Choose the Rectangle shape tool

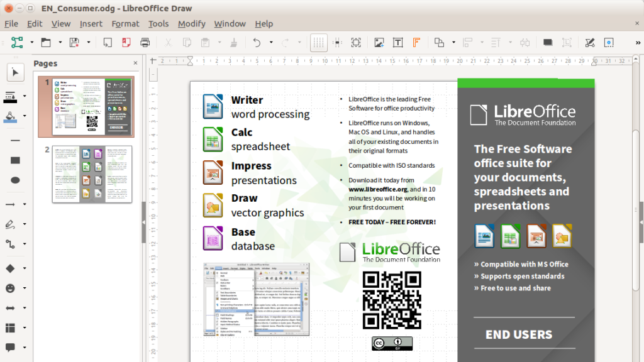coord(15,160)
